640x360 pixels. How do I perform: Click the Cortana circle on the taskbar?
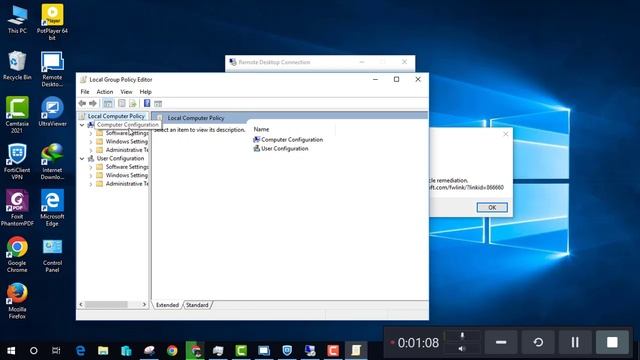pos(33,351)
